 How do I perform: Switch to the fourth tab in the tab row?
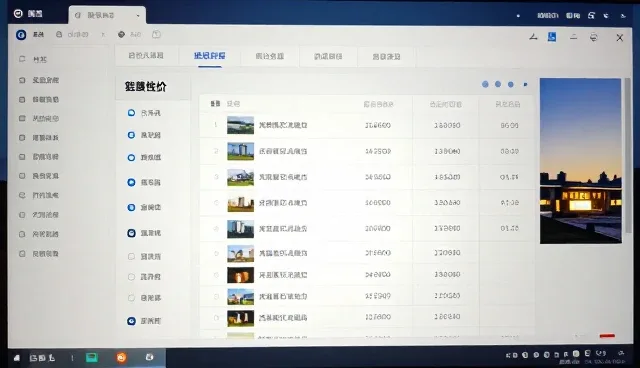pyautogui.click(x=328, y=57)
